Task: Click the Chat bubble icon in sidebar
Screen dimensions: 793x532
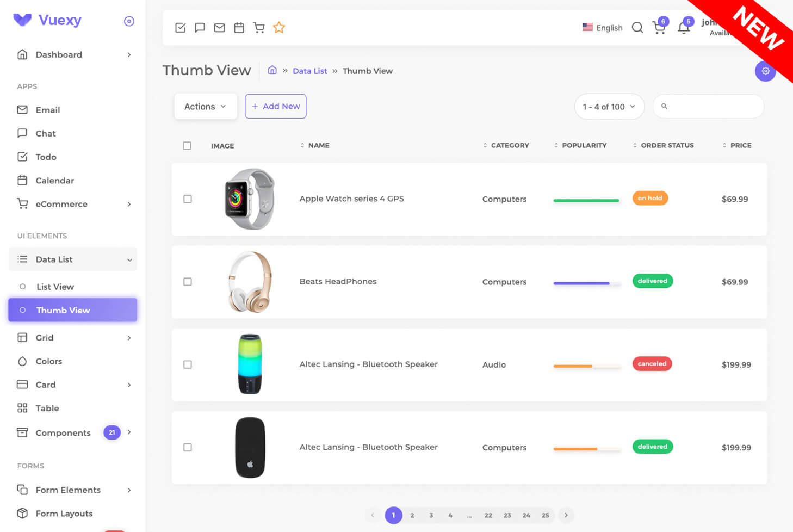Action: coord(22,133)
